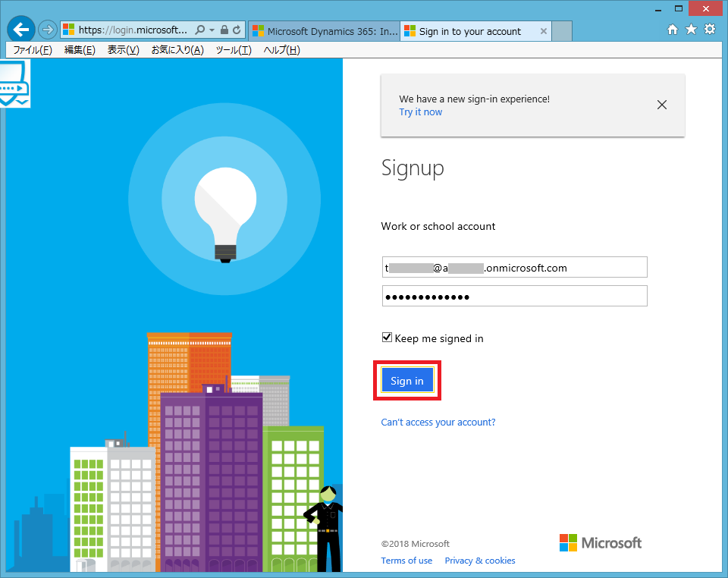
Task: Click the browser forward arrow button
Action: click(47, 30)
